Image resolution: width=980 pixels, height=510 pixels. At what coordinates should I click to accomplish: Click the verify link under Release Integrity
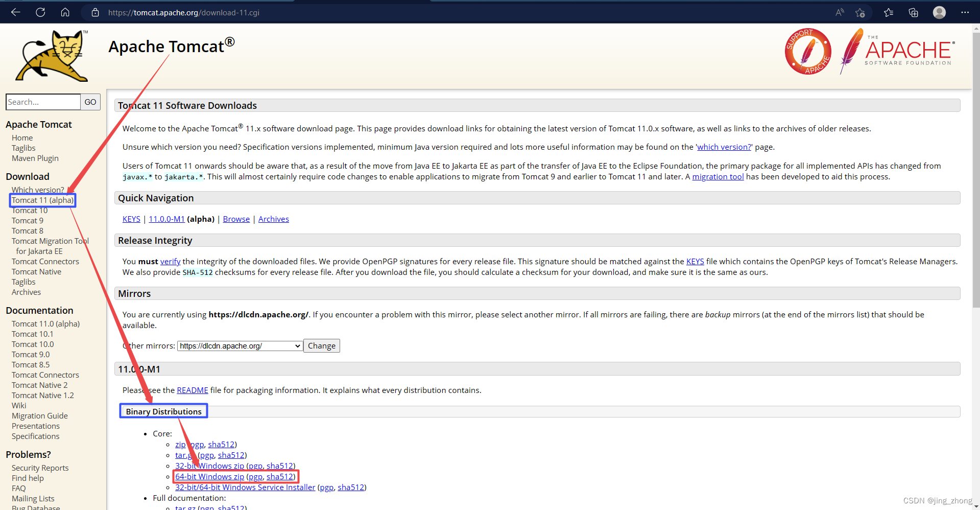click(x=171, y=262)
